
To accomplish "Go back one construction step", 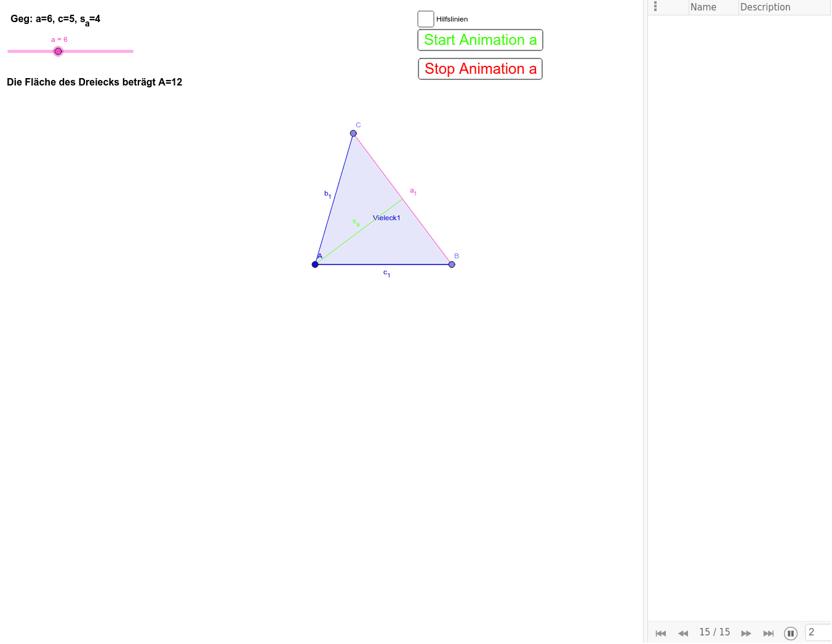I will 683,633.
